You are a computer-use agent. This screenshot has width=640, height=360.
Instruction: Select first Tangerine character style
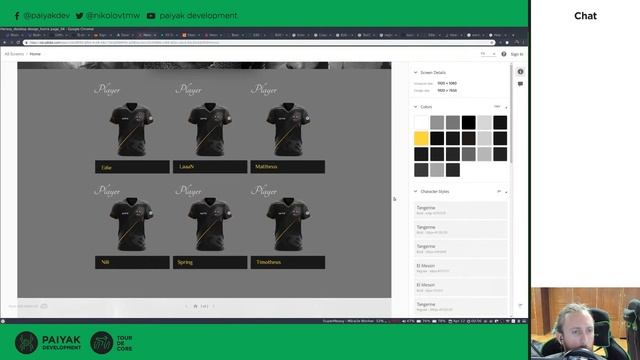pyautogui.click(x=460, y=210)
